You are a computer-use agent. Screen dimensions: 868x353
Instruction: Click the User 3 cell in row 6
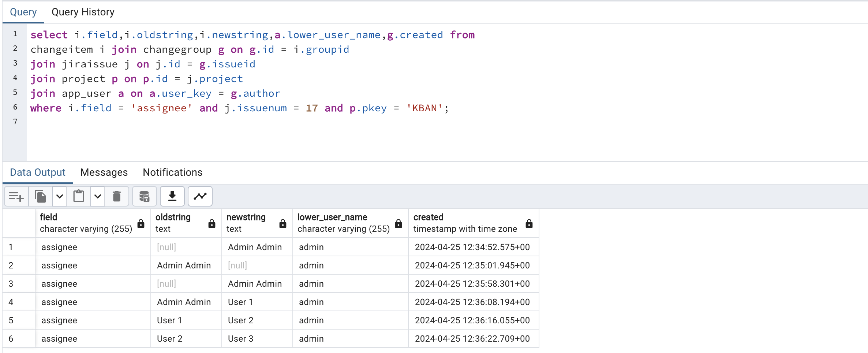pyautogui.click(x=240, y=338)
